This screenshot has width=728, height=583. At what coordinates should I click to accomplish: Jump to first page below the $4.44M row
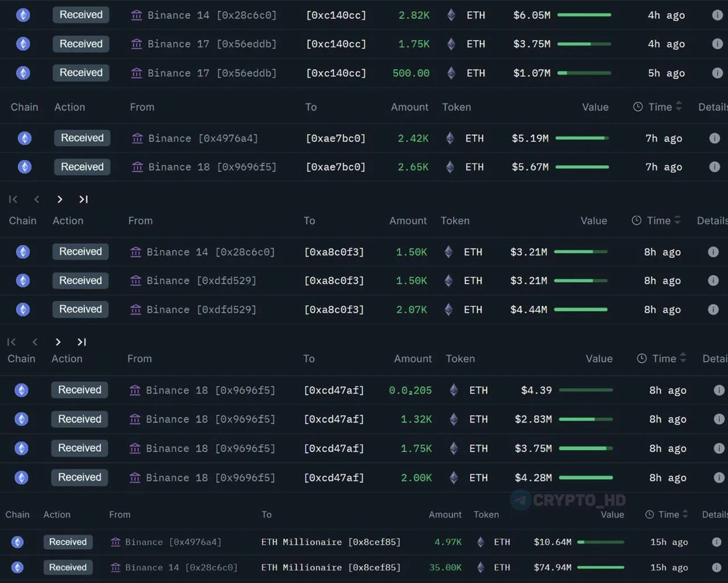click(12, 342)
